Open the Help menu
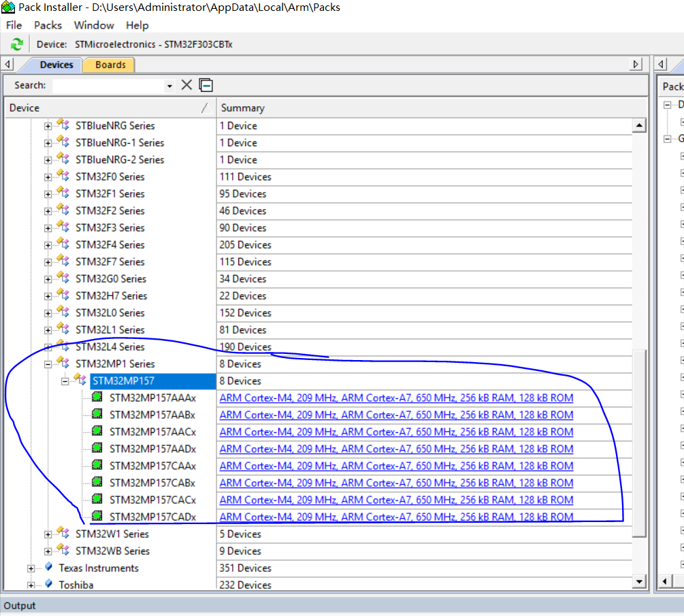 tap(137, 25)
